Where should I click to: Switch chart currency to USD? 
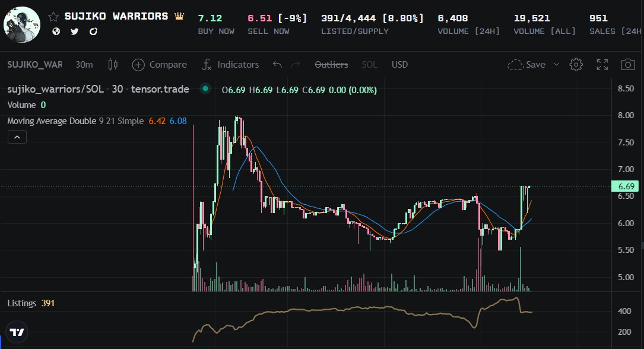(399, 65)
